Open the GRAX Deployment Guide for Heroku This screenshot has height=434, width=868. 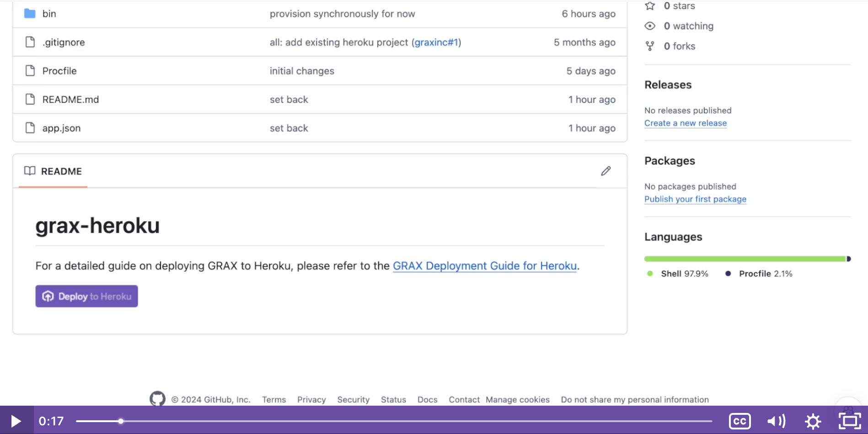(x=484, y=265)
